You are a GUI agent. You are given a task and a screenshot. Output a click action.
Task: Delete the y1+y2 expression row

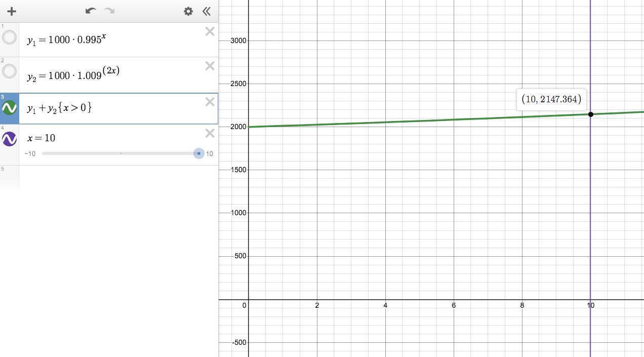point(210,102)
